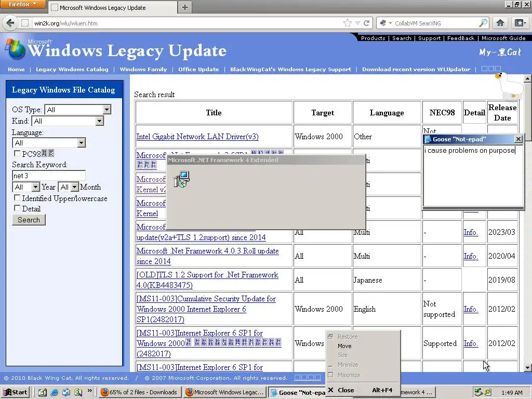Click the installer icon in .NET Framework dialog

(x=181, y=179)
